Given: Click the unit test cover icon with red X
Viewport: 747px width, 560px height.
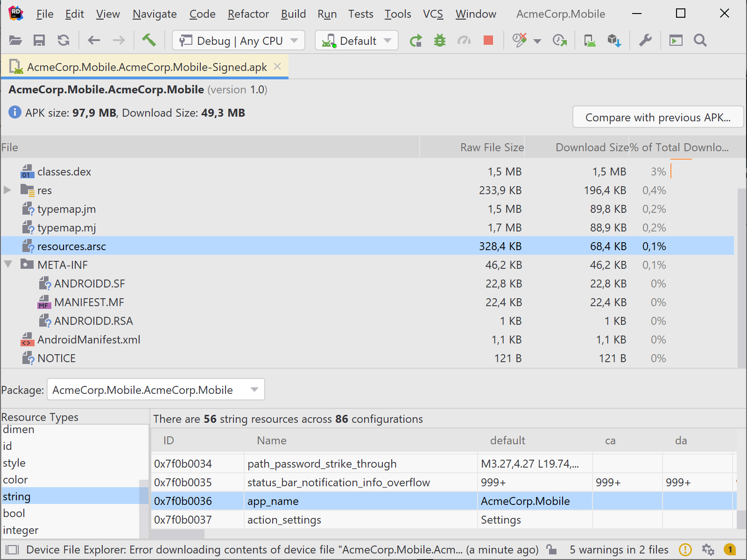Looking at the screenshot, I should (x=520, y=41).
